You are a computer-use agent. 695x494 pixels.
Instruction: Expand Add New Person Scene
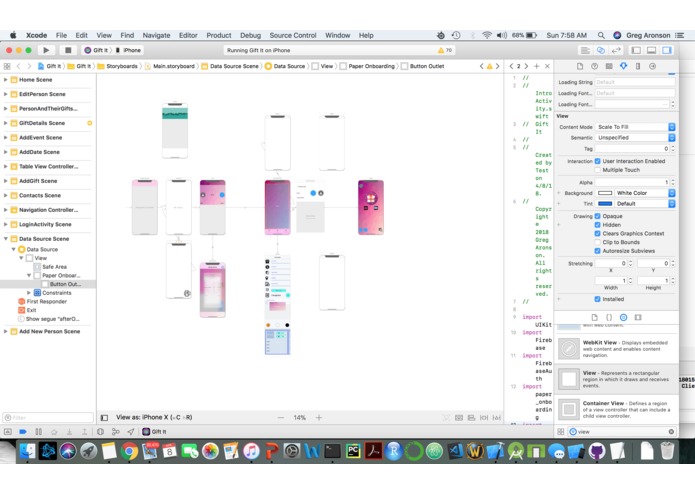(x=5, y=331)
